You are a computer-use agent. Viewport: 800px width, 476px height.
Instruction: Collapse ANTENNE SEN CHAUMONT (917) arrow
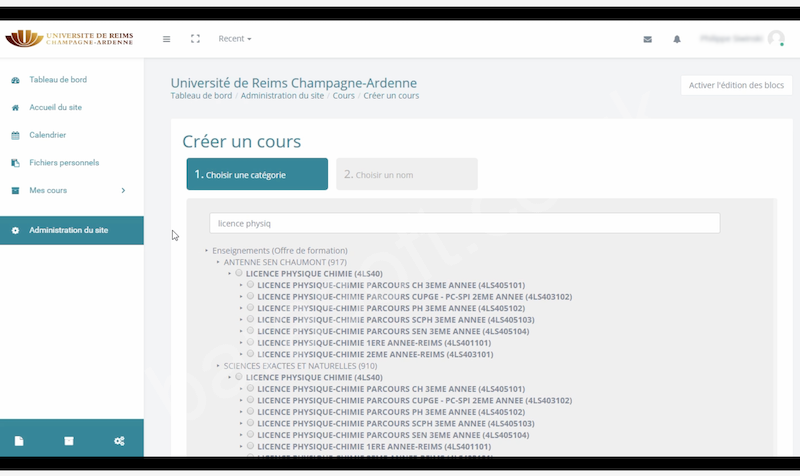pyautogui.click(x=218, y=262)
